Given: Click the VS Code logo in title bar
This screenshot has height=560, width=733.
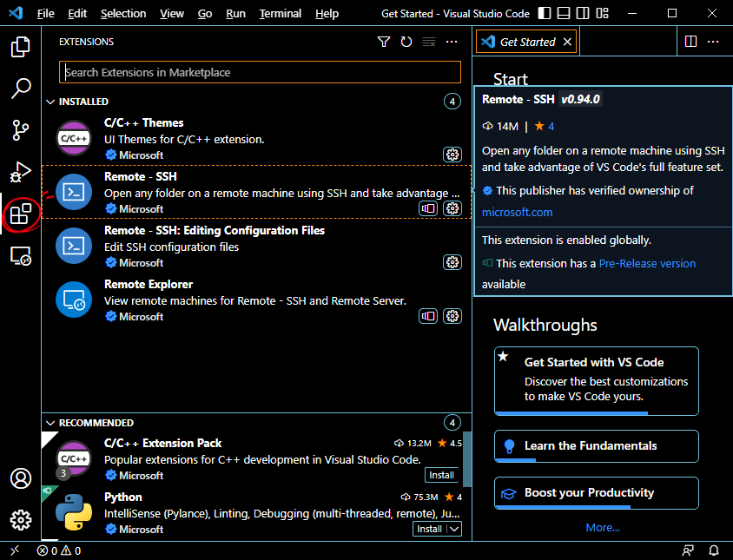Looking at the screenshot, I should coord(16,13).
